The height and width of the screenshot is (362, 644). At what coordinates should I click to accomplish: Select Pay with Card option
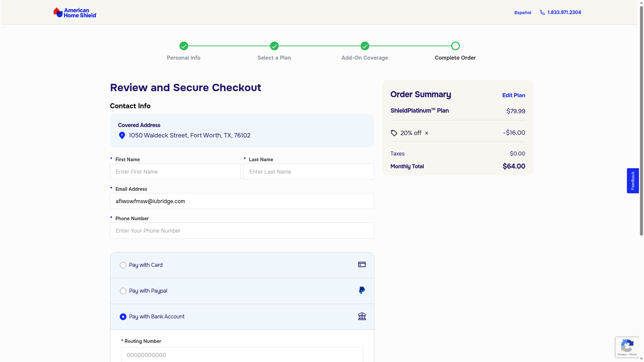coord(123,265)
